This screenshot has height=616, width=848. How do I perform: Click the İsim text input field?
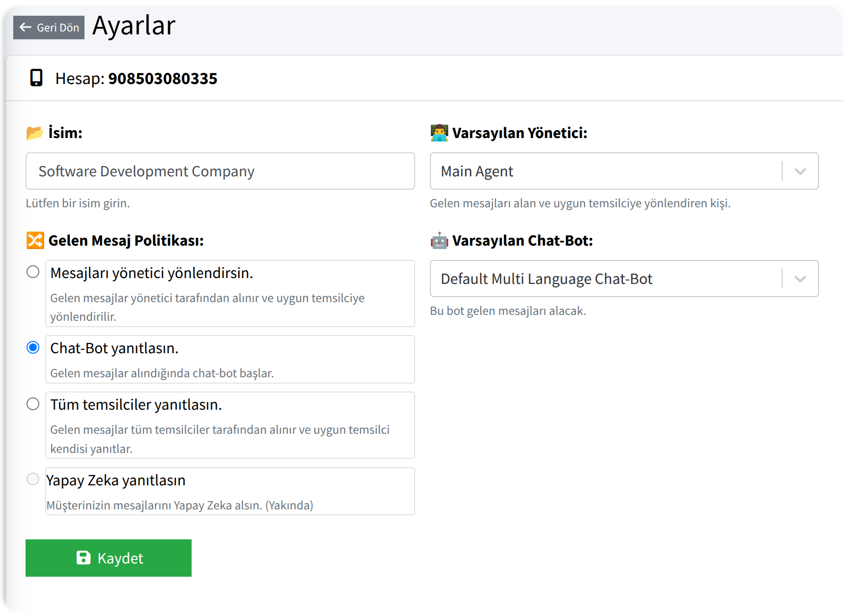pyautogui.click(x=220, y=171)
